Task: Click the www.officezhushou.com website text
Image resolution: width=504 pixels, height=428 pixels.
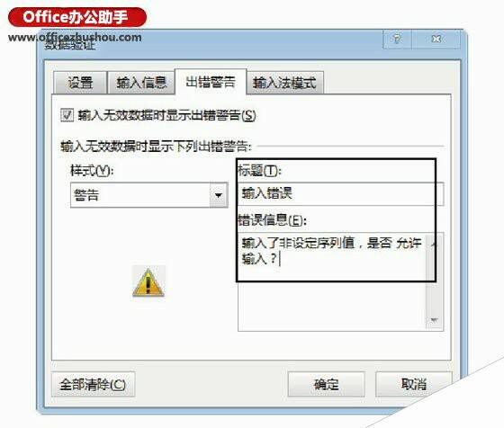Action: coord(75,37)
